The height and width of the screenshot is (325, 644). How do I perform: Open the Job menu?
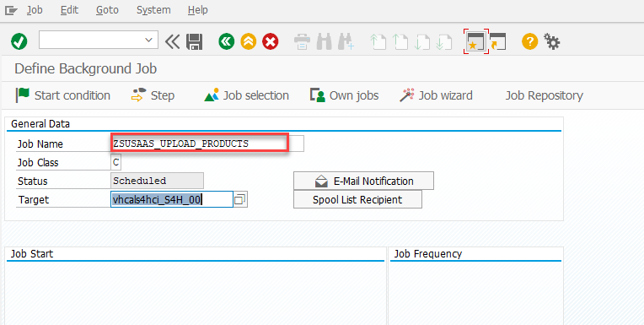point(35,10)
